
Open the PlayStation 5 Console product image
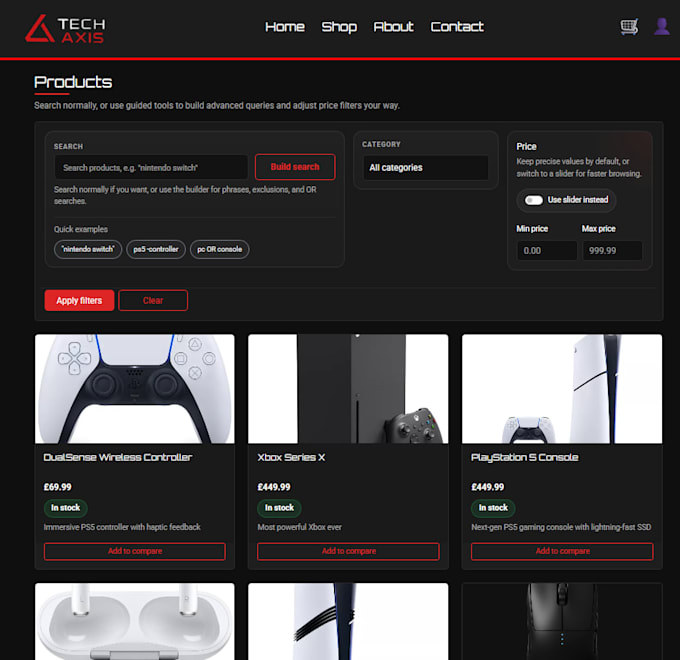pos(562,389)
